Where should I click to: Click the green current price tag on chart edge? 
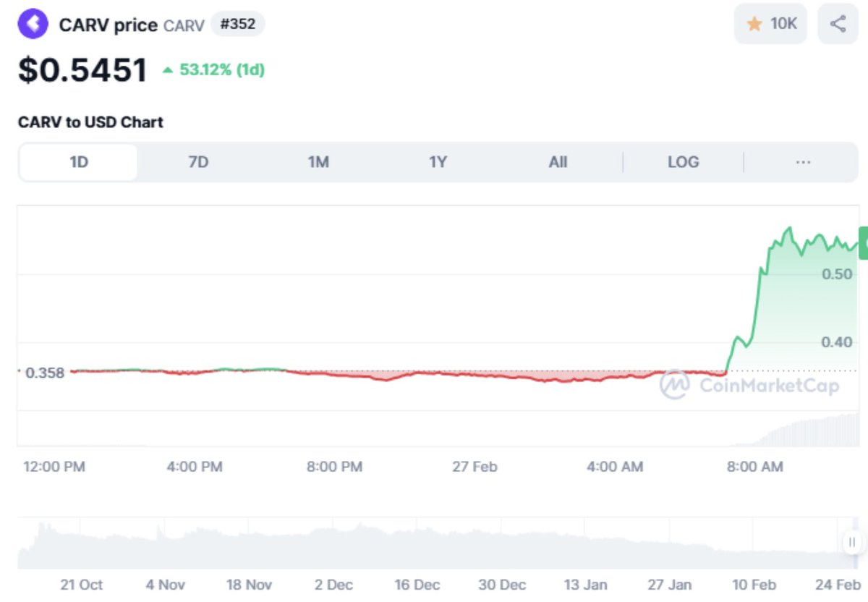click(x=864, y=243)
